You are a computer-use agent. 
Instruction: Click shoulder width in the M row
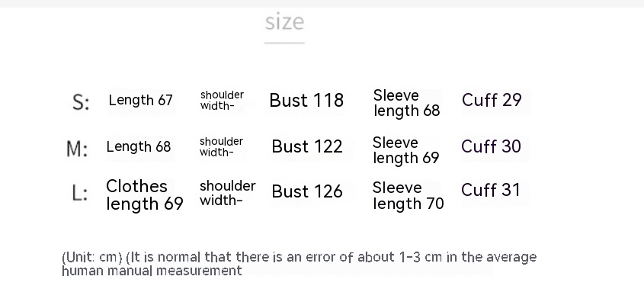221,147
